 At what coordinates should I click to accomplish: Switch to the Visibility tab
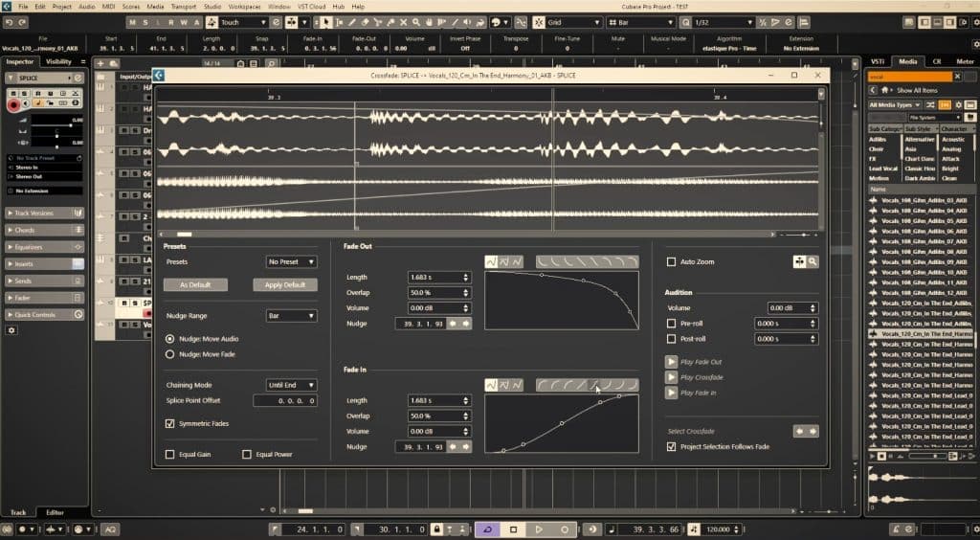point(59,61)
